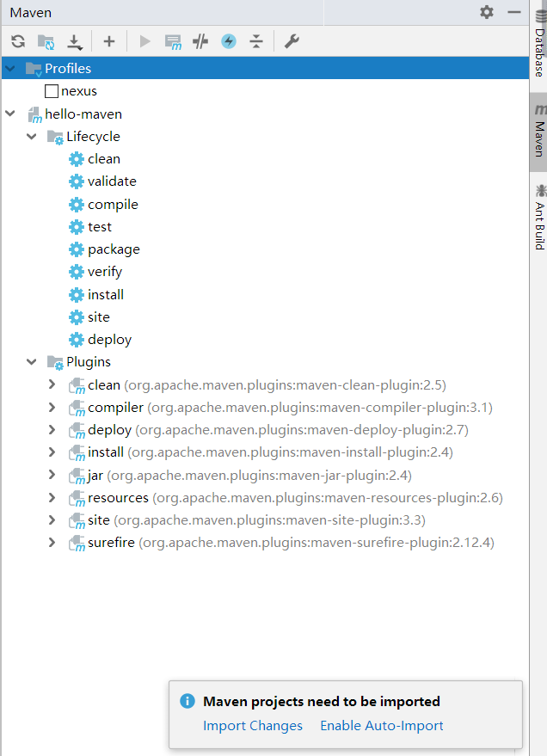The image size is (547, 756).
Task: Open the Database side tab
Action: 539,43
